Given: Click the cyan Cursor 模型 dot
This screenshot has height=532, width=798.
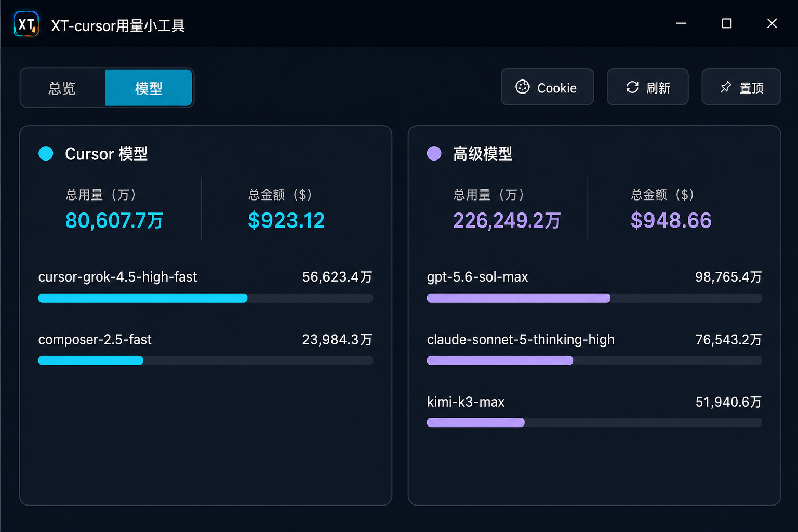Looking at the screenshot, I should point(46,153).
